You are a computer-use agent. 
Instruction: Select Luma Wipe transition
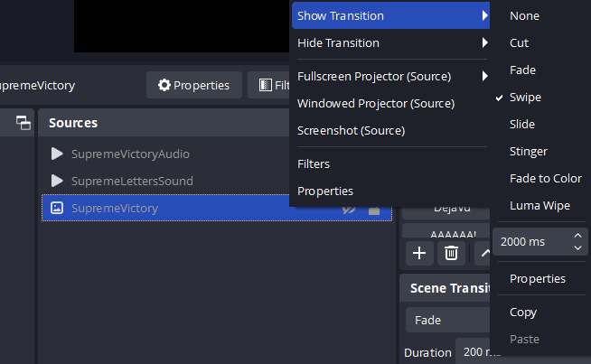pyautogui.click(x=540, y=206)
